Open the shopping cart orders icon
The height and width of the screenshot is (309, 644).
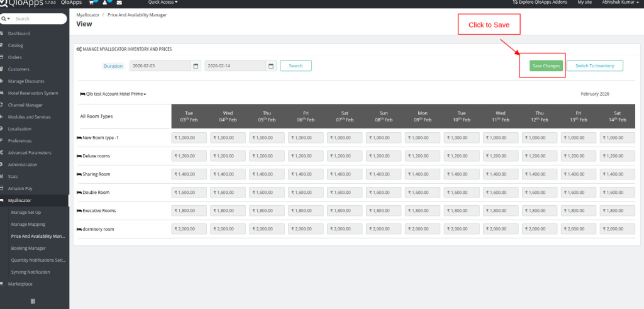(91, 3)
